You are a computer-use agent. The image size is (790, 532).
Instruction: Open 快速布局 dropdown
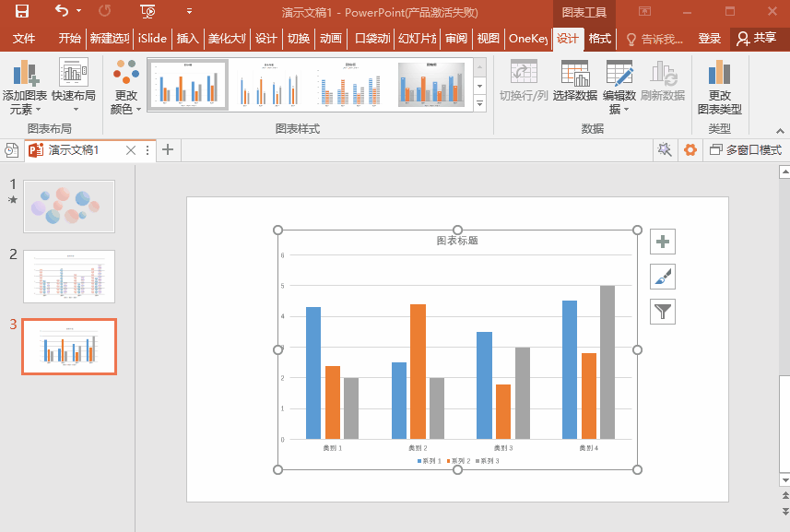74,87
